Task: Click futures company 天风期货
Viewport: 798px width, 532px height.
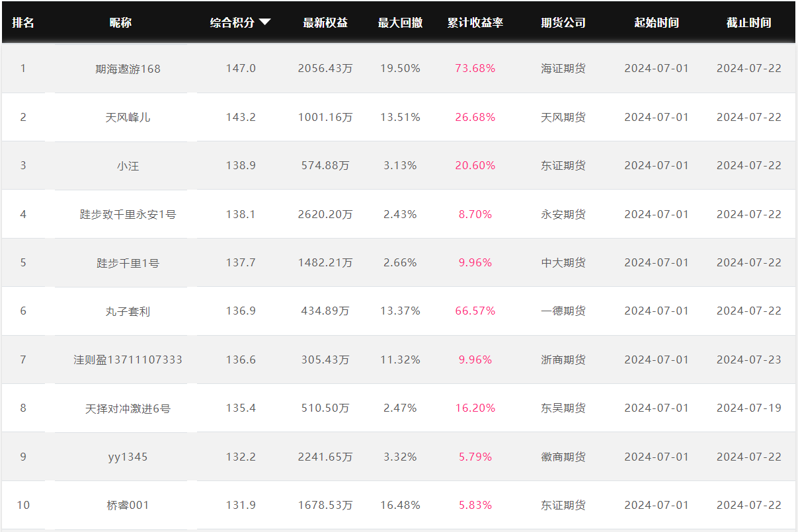Action: [x=563, y=117]
